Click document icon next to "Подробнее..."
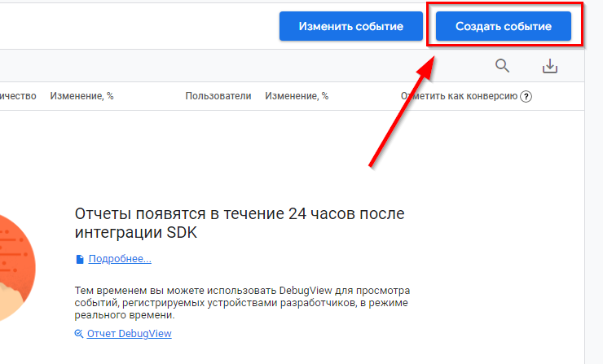The image size is (603, 364). [79, 259]
